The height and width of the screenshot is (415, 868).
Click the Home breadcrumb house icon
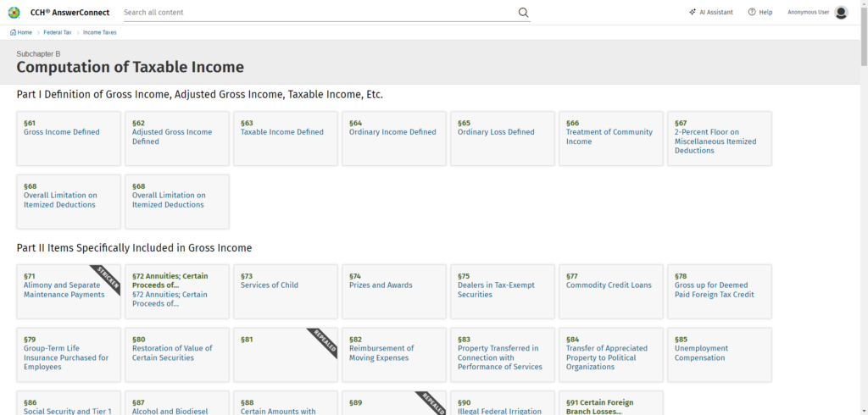pos(13,32)
